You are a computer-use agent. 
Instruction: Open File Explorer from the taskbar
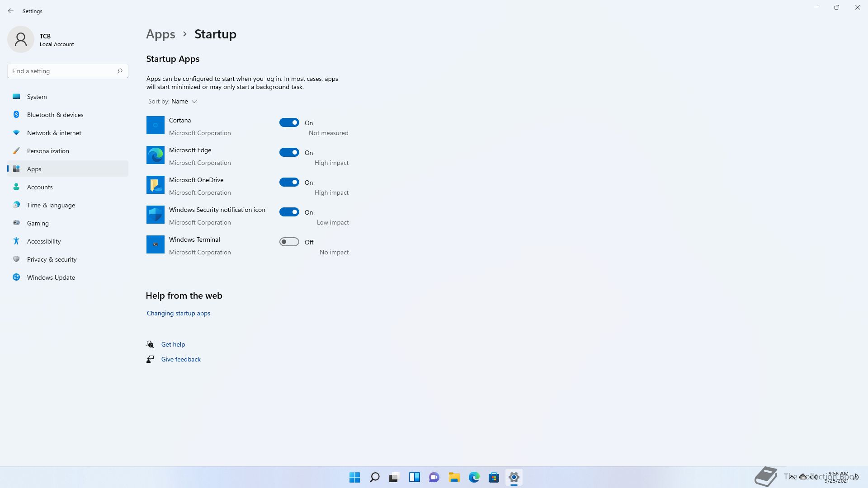pos(454,477)
